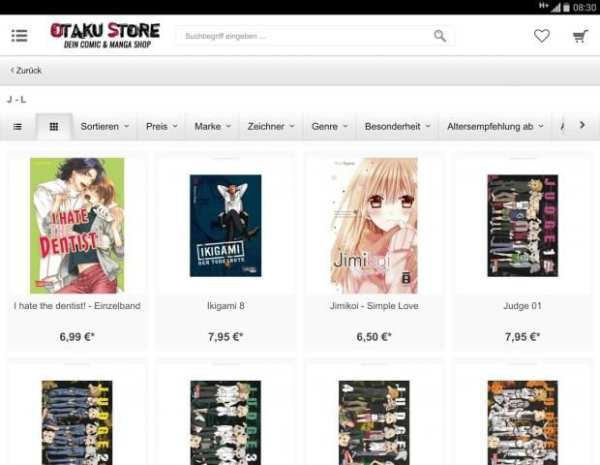Open the Zeichner filter dropdown
The height and width of the screenshot is (465, 600).
pyautogui.click(x=271, y=126)
